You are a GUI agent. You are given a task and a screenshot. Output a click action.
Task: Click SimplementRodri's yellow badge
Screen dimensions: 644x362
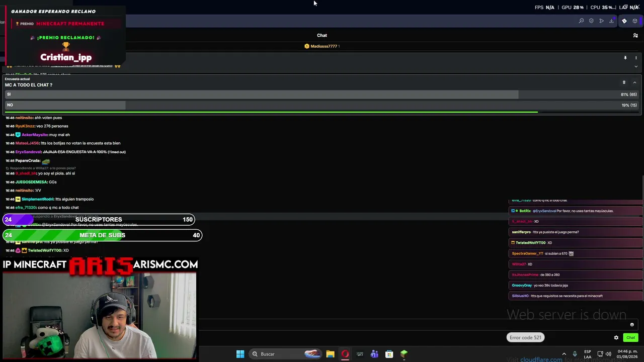(18, 199)
